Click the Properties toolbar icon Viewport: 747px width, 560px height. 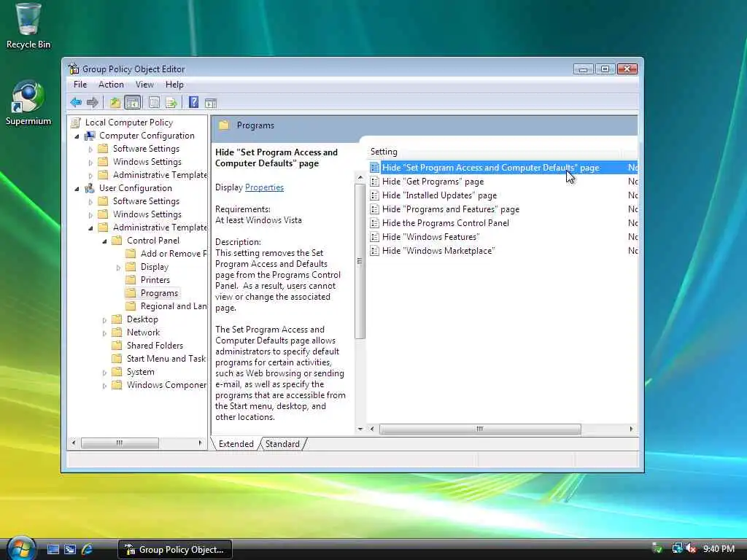[x=154, y=102]
